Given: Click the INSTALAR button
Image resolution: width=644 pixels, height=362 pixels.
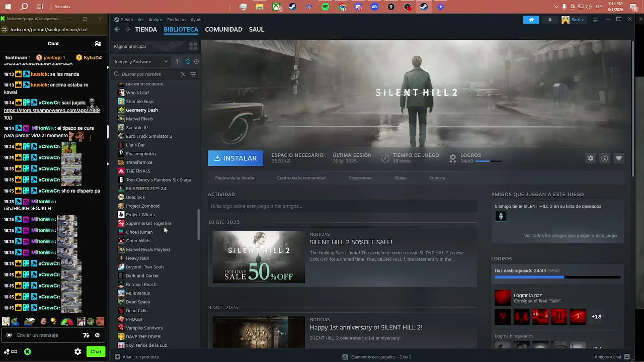Looking at the screenshot, I should click(235, 158).
